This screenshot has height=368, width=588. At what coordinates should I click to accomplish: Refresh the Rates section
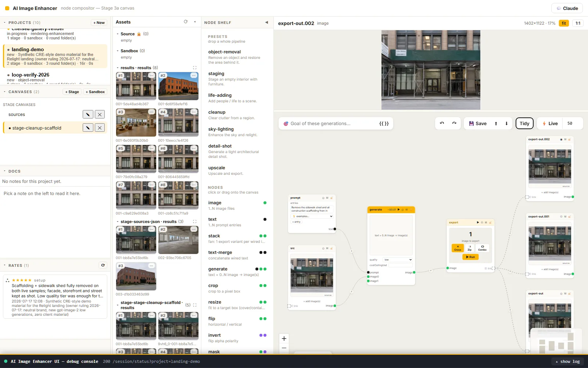pyautogui.click(x=103, y=265)
